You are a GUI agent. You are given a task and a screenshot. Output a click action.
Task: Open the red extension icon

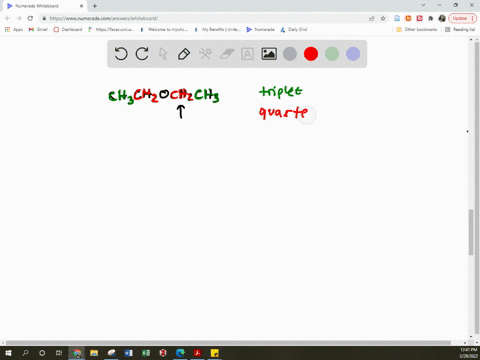(420, 18)
